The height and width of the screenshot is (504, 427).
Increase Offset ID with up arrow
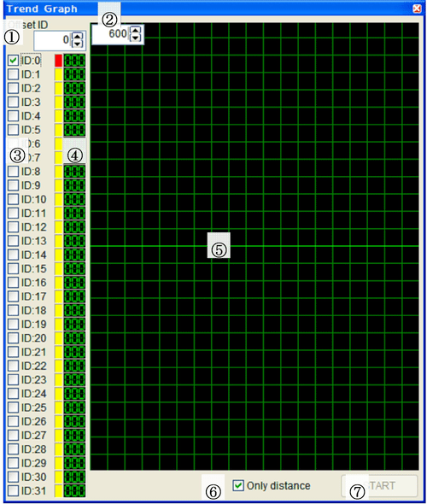point(77,37)
